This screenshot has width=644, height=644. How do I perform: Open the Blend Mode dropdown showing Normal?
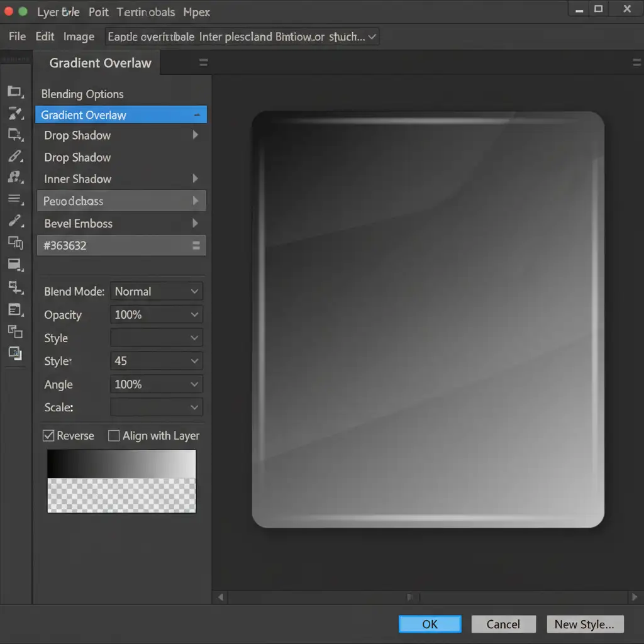[157, 292]
